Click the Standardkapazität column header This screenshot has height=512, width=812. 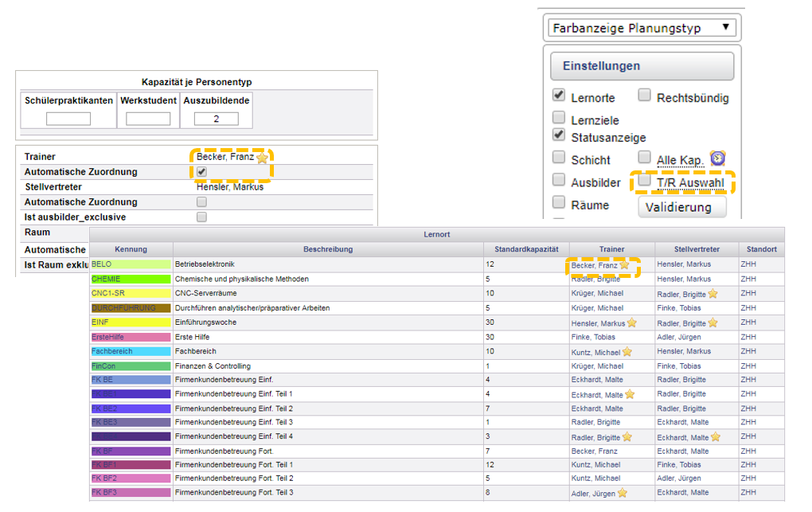(527, 249)
